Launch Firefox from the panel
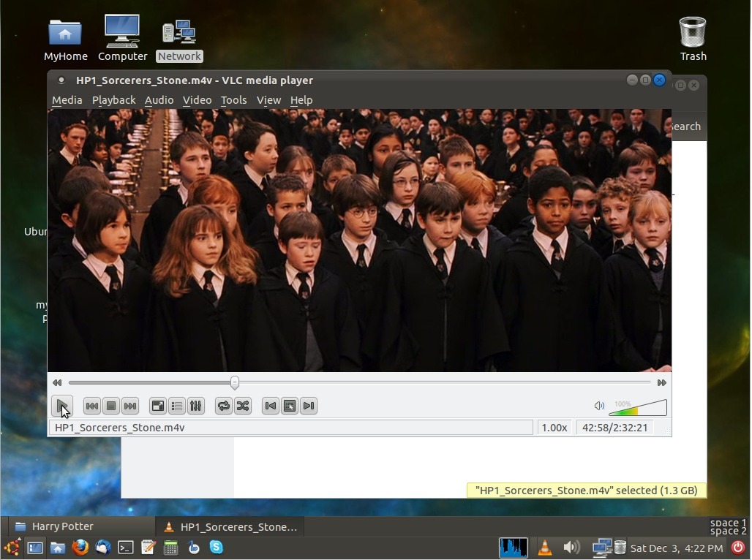Image resolution: width=752 pixels, height=560 pixels. click(80, 548)
